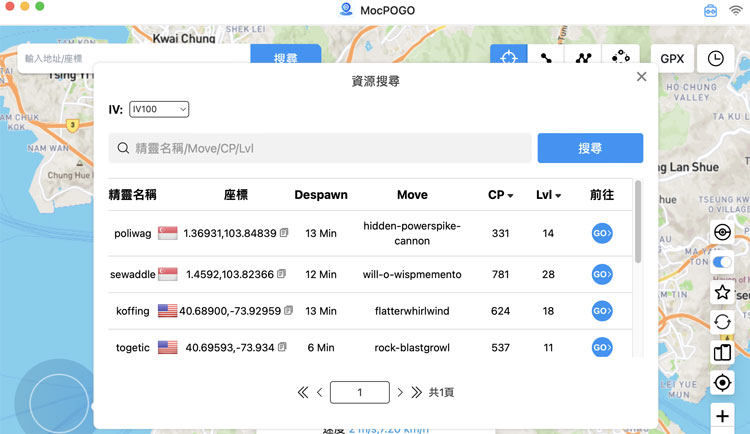Viewport: 750px width, 434px height.
Task: Select the jump teleport mode icon
Action: pos(621,58)
